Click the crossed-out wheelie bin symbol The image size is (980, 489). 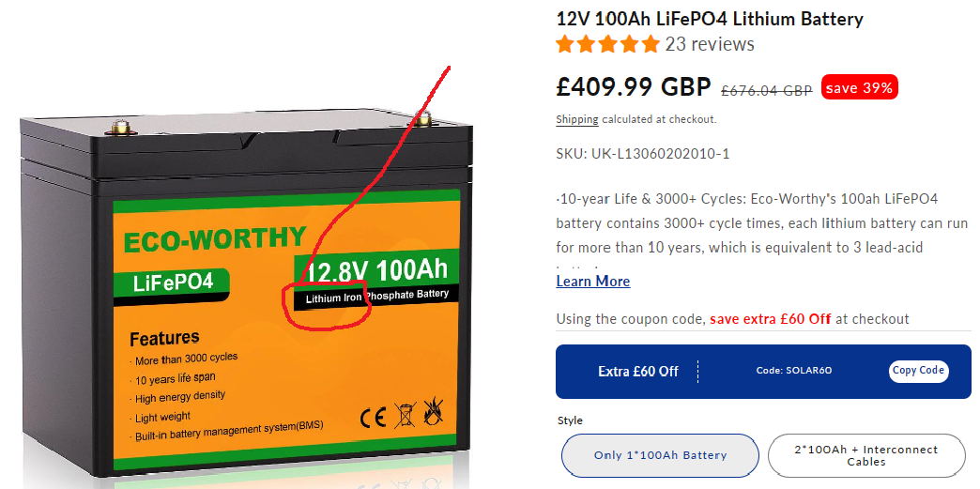(405, 415)
